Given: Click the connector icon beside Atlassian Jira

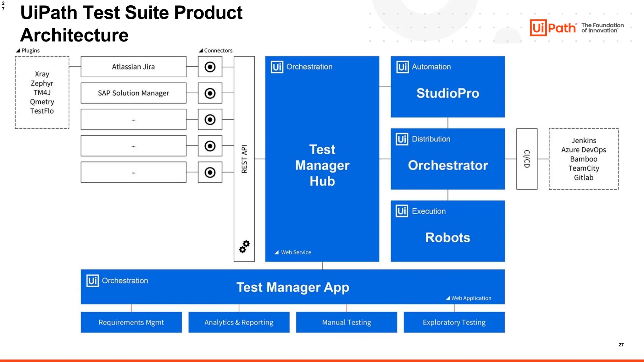Looking at the screenshot, I should coord(210,67).
